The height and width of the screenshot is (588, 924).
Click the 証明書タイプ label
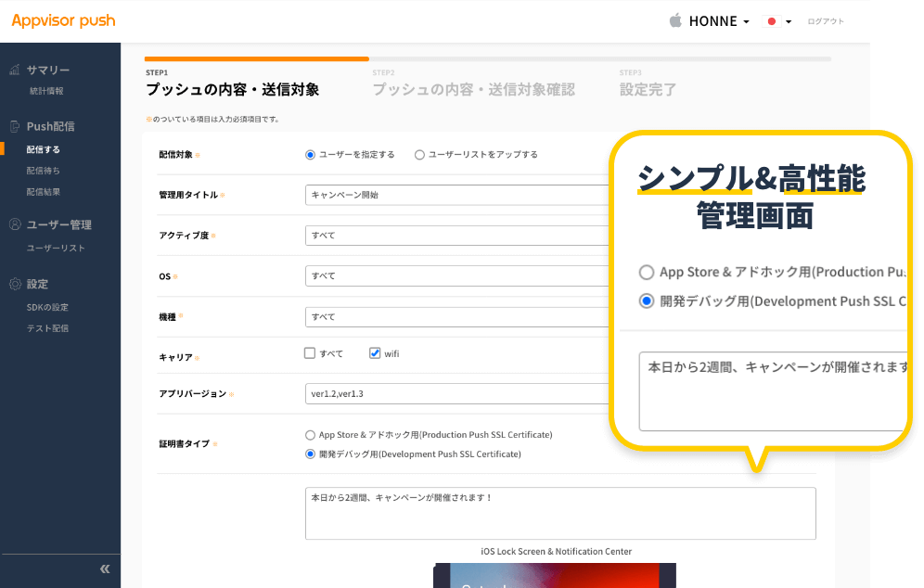click(185, 443)
